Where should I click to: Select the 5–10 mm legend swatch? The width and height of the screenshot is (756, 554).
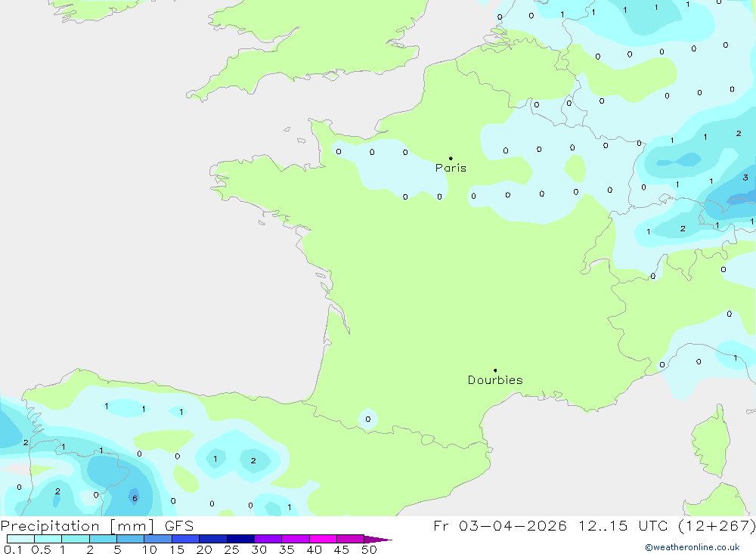click(130, 540)
